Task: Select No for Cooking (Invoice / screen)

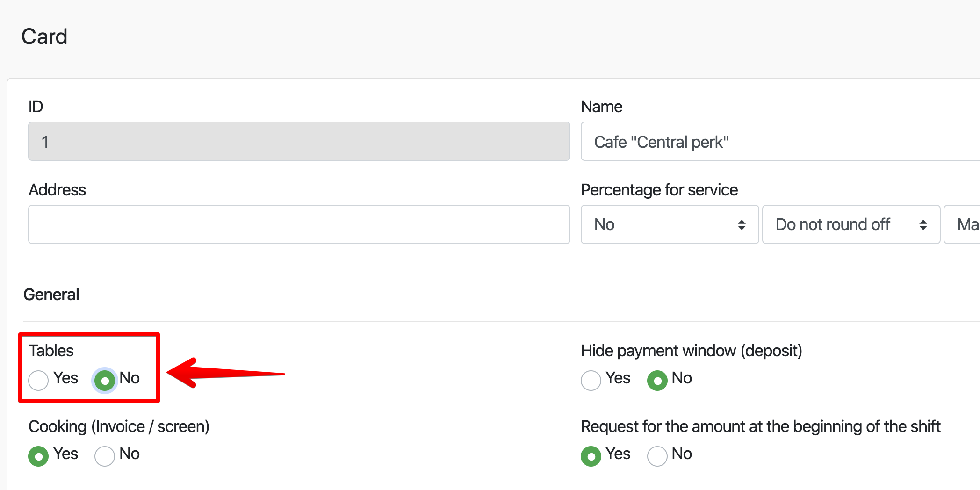Action: click(105, 456)
